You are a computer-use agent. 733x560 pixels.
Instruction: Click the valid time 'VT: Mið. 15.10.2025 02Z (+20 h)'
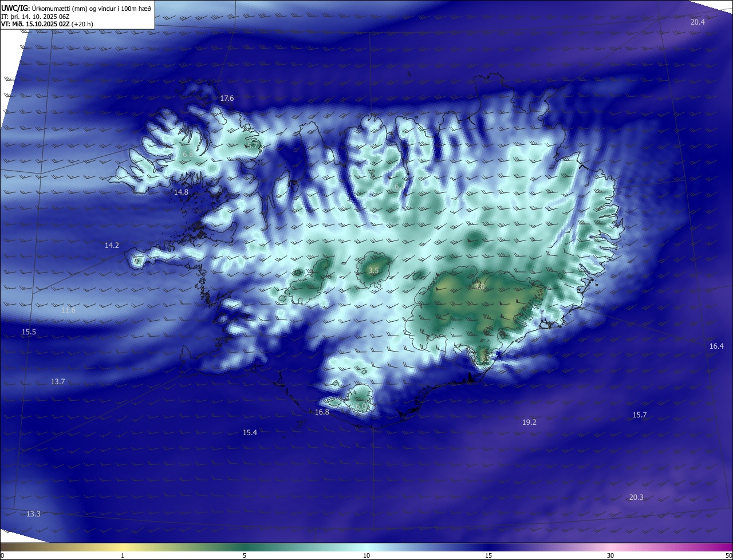pos(48,25)
